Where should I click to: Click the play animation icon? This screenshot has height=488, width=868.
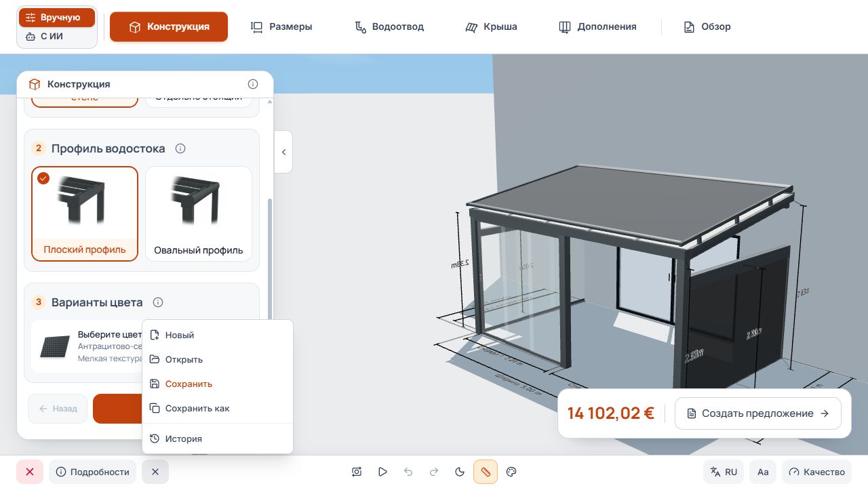tap(382, 472)
